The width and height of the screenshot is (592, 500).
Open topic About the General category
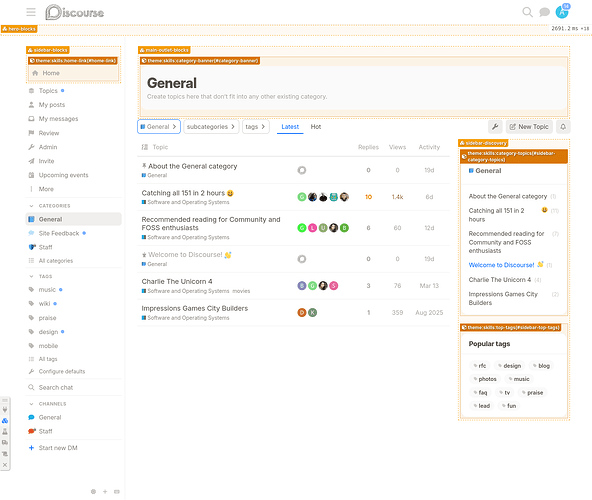click(193, 166)
